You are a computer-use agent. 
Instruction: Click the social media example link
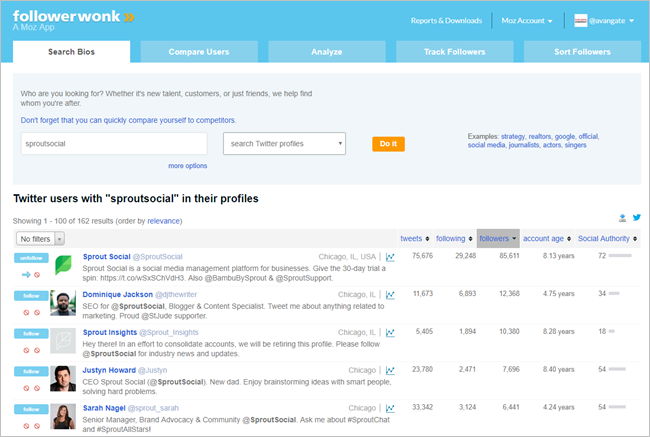tap(486, 145)
